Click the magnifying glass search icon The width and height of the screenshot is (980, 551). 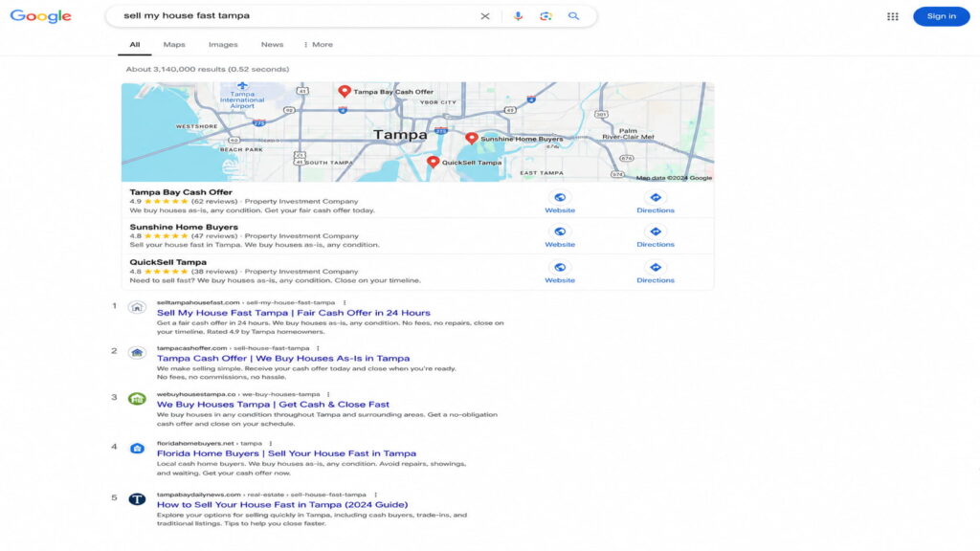point(573,16)
